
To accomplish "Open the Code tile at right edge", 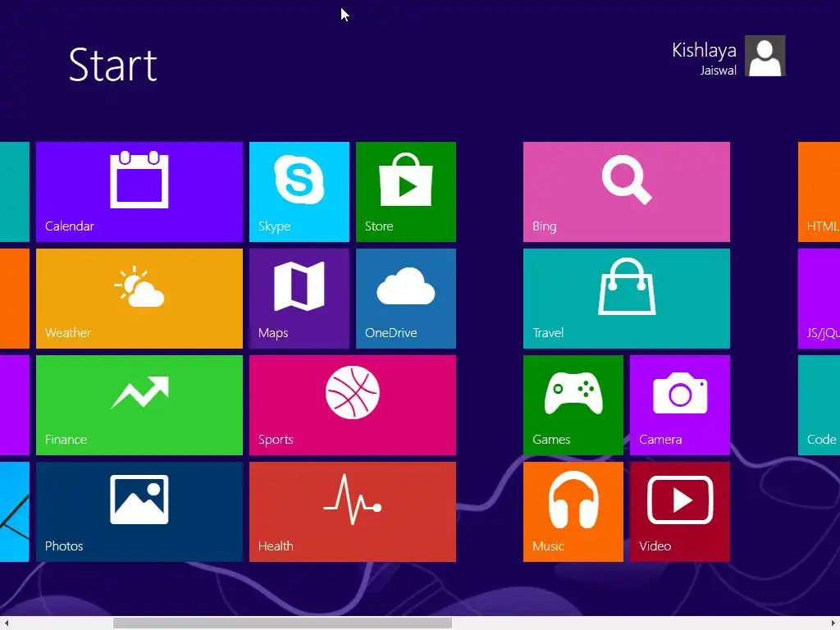I will coord(819,405).
